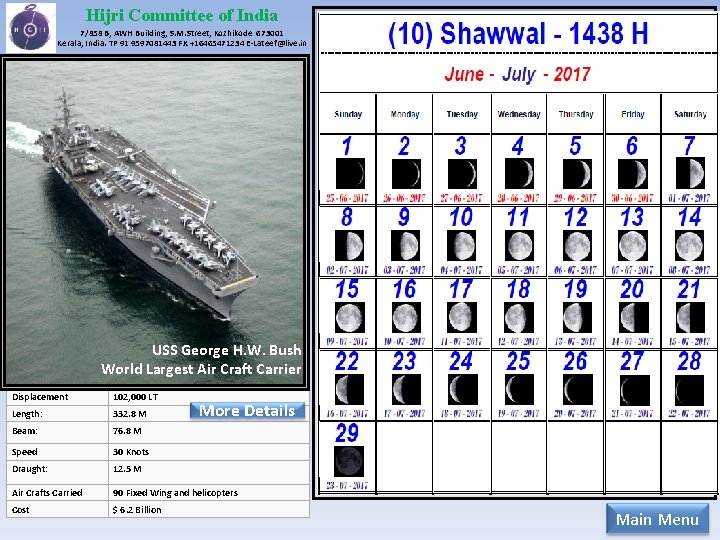Click the moon phase image for day 6

tap(633, 174)
